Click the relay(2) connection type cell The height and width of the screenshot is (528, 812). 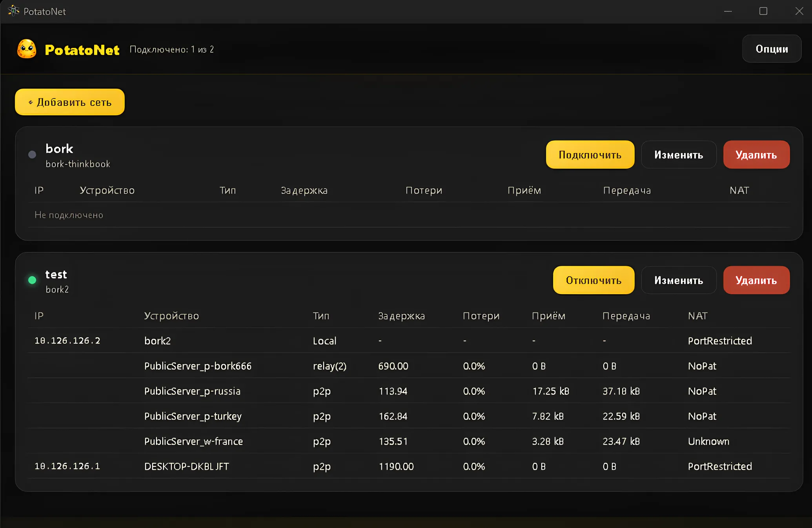pos(330,366)
